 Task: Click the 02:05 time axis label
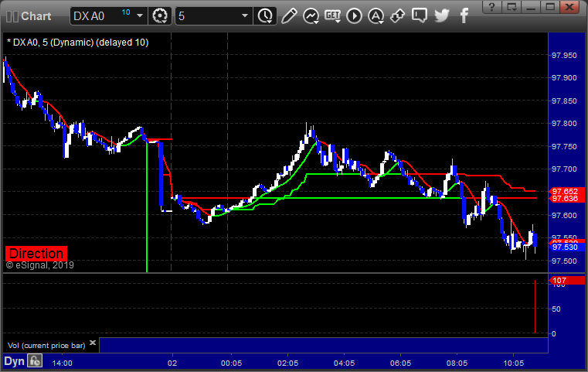(287, 363)
